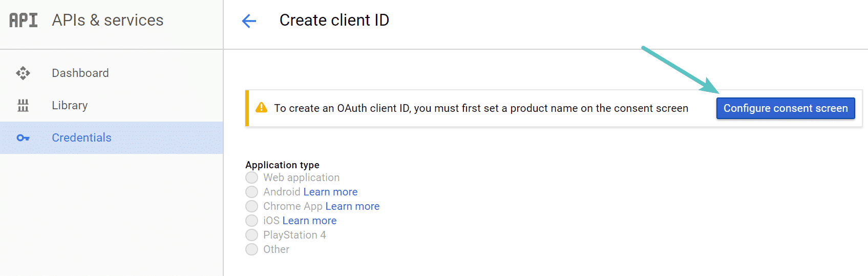Click the Credentials key icon
868x276 pixels.
(23, 138)
